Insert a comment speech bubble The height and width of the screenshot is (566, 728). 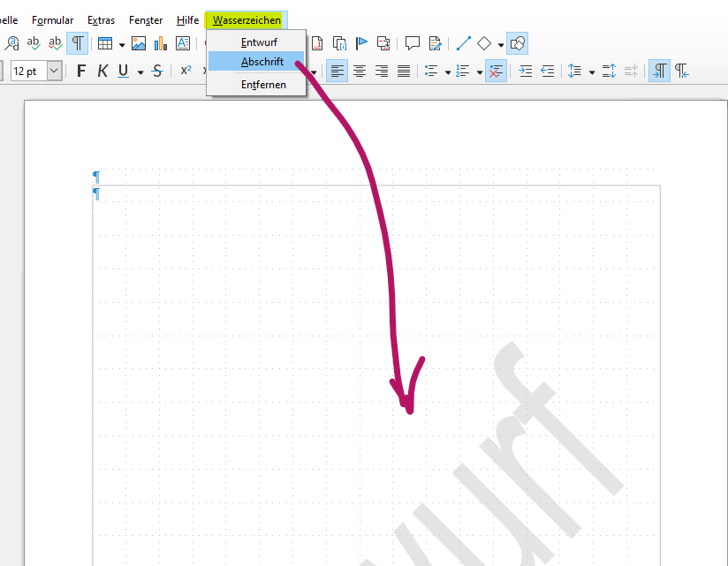point(413,43)
